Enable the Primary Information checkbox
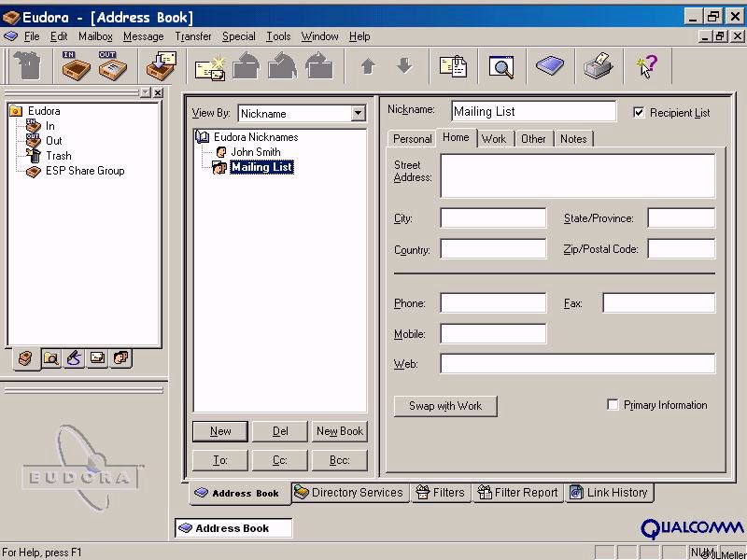This screenshot has width=747, height=560. pyautogui.click(x=613, y=405)
